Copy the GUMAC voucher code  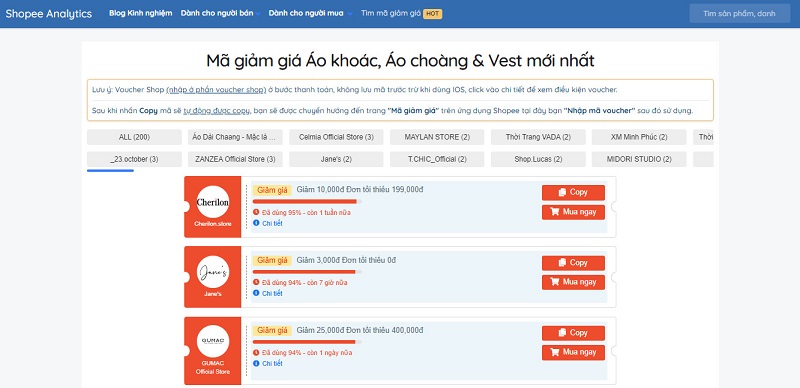tap(573, 333)
